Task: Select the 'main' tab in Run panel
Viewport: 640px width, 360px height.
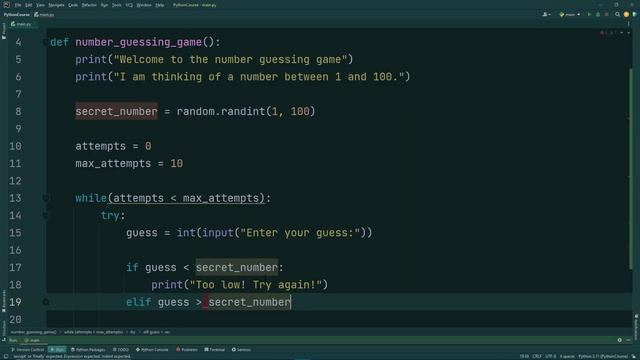Action: click(33, 340)
